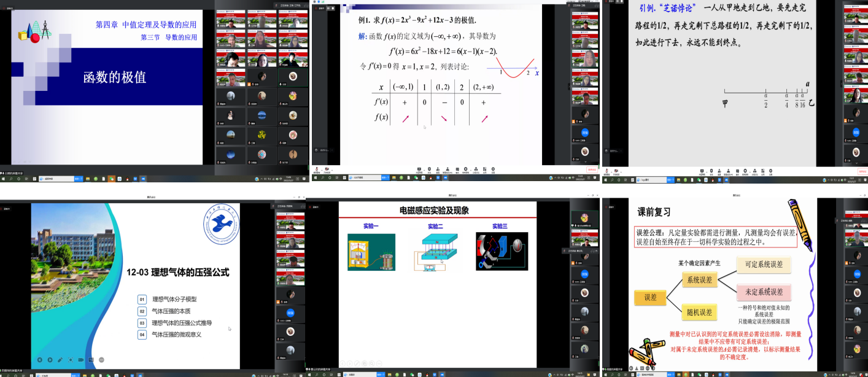The image size is (868, 377).
Task: Go to next slide on ideal gas presentation controls
Action: (x=49, y=359)
